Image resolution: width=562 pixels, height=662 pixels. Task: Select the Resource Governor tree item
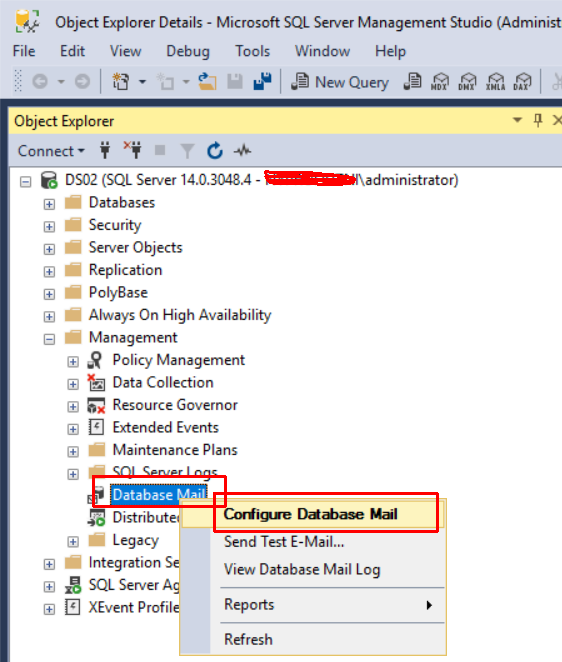click(x=175, y=405)
